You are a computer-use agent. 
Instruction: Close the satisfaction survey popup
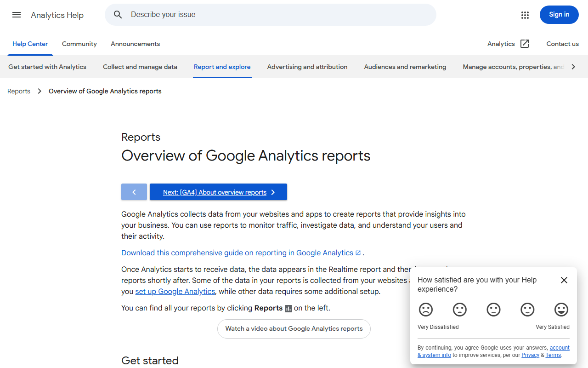click(x=564, y=280)
